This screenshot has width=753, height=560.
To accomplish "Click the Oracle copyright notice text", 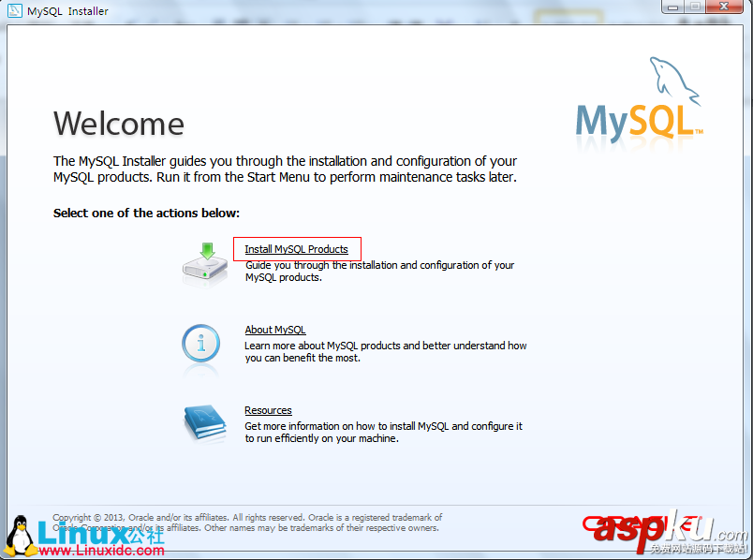I will coord(247,523).
